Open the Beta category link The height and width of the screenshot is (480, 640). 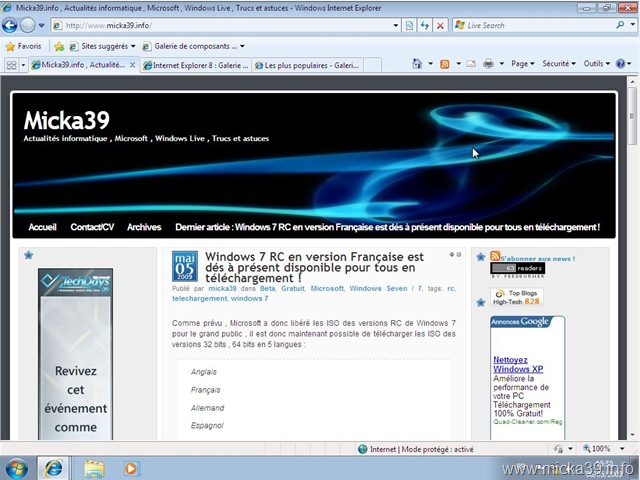(267, 288)
